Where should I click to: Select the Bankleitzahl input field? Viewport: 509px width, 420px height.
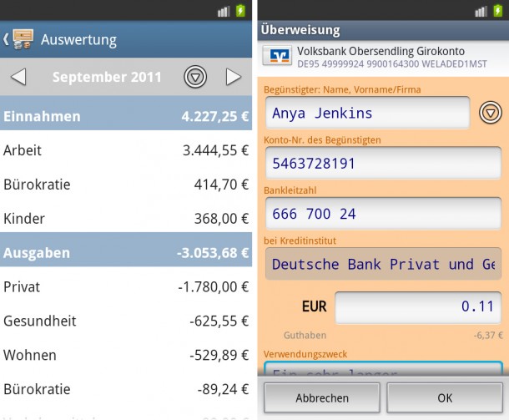point(382,214)
